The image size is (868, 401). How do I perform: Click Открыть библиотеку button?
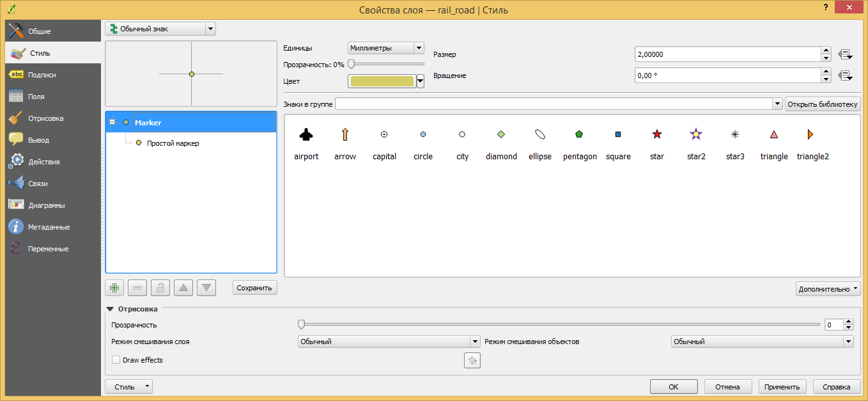click(x=823, y=104)
